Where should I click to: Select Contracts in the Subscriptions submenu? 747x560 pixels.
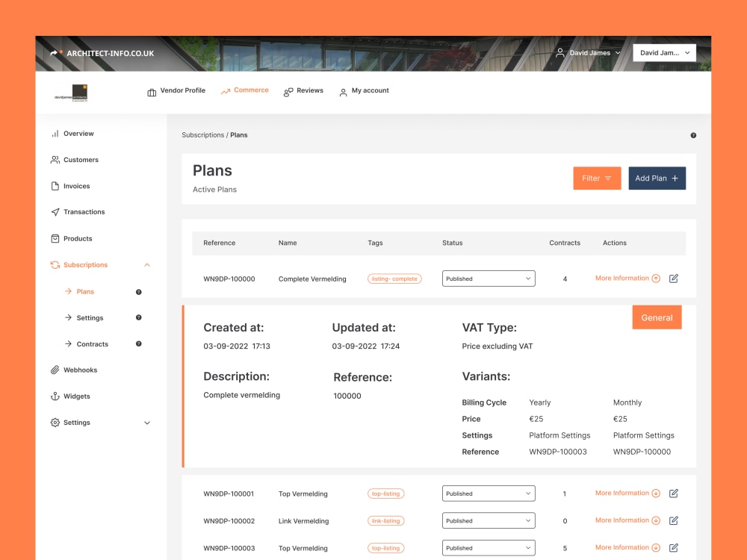93,343
